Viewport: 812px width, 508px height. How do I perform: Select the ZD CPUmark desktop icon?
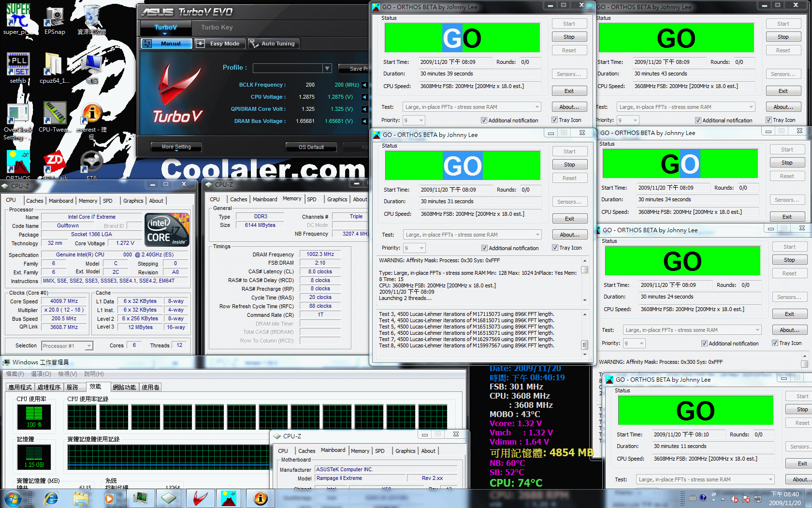tap(55, 165)
